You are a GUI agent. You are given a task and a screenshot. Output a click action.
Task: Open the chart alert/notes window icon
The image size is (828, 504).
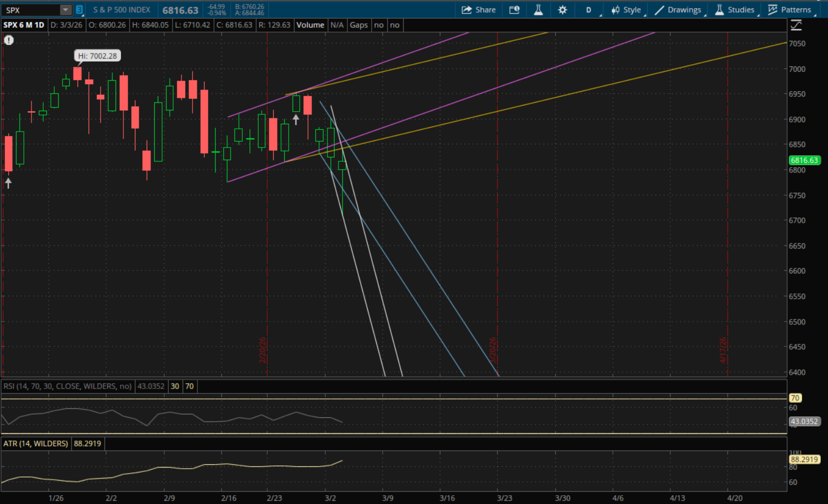point(514,9)
